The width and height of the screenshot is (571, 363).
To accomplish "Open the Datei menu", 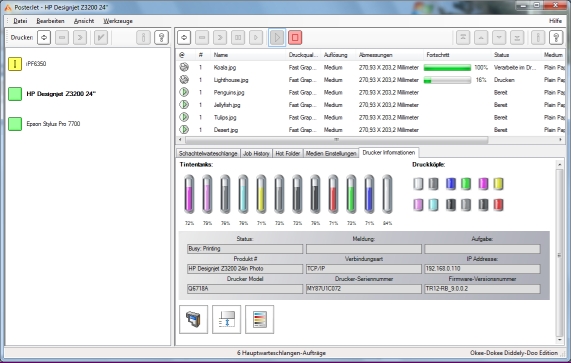I will pos(20,21).
